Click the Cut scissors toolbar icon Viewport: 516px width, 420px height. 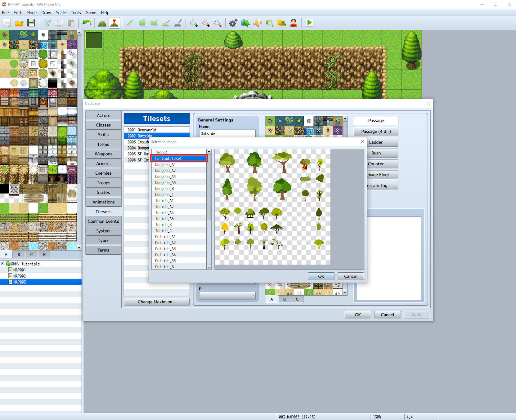(x=47, y=23)
